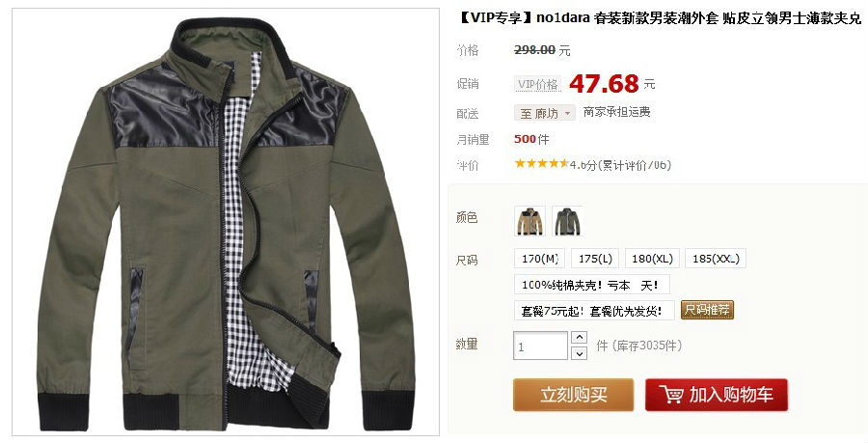Decrease quantity with the down arrow
Screen dimensions: 868x443
(579, 353)
